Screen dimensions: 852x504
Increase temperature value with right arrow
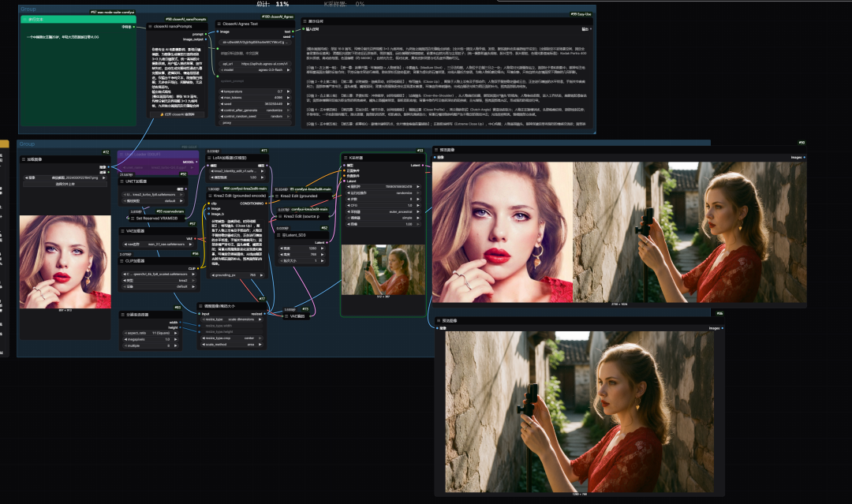[289, 91]
